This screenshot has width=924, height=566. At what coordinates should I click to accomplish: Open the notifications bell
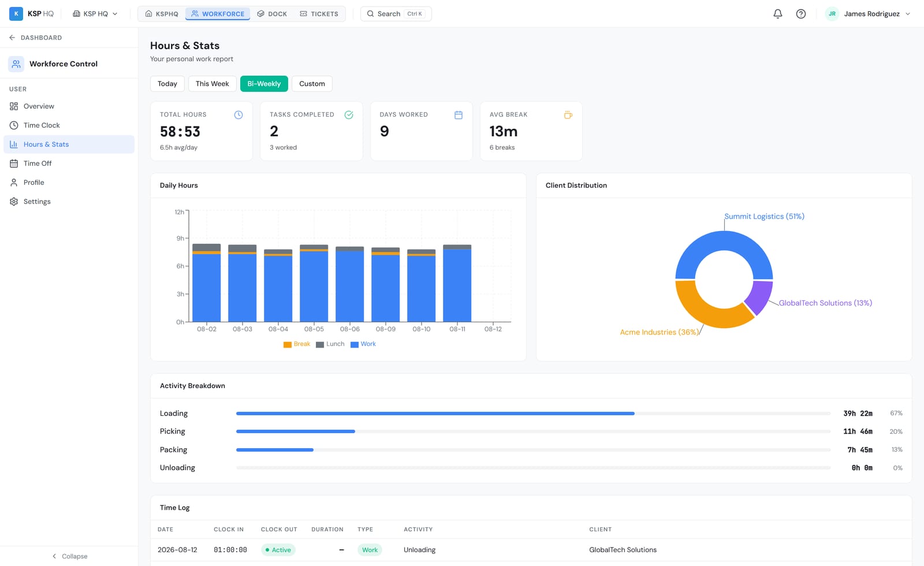[778, 14]
